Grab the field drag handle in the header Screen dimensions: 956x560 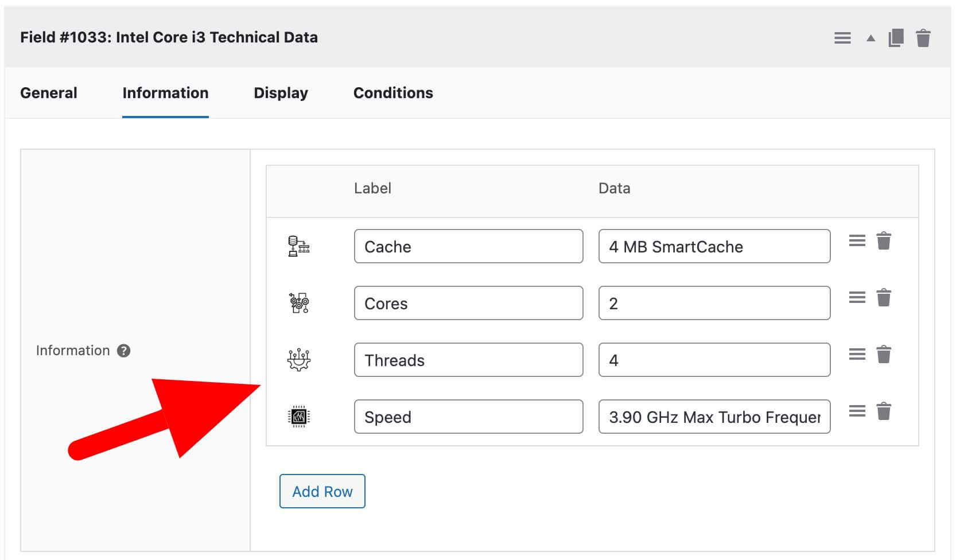(842, 37)
